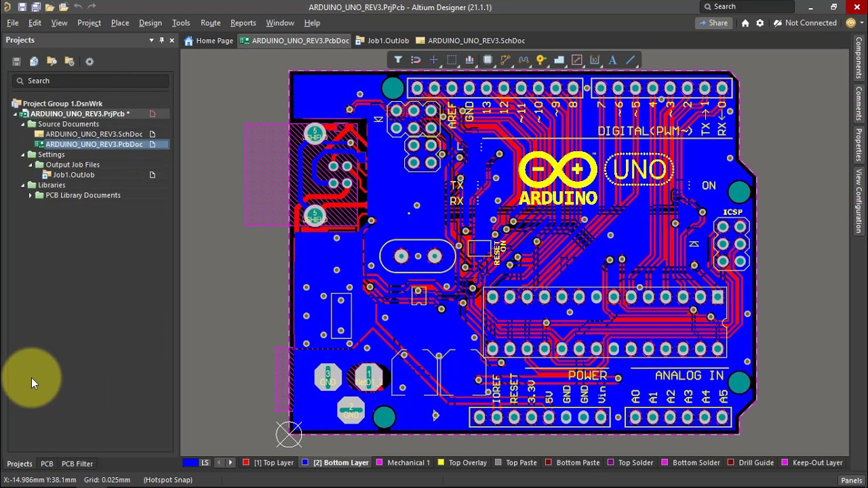Click the home icon in top right
The image size is (868, 488).
click(x=745, y=23)
